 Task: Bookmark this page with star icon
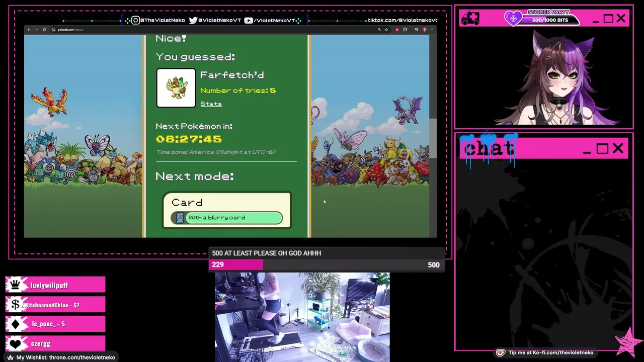[386, 30]
